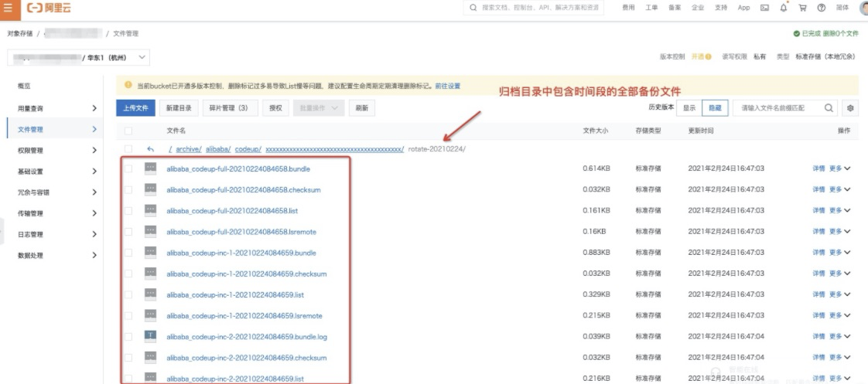Open the list settings gear icon
Screen dimensions: 868x384
850,108
